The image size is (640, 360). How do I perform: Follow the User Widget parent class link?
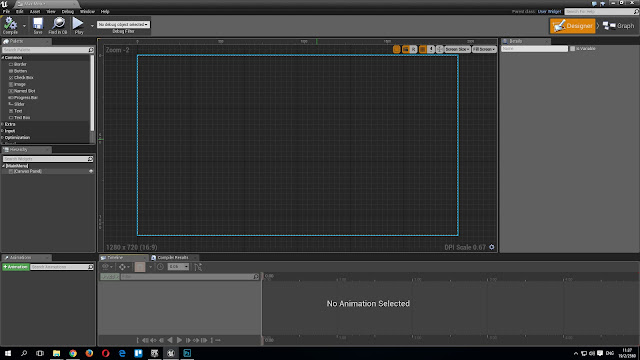click(x=549, y=11)
